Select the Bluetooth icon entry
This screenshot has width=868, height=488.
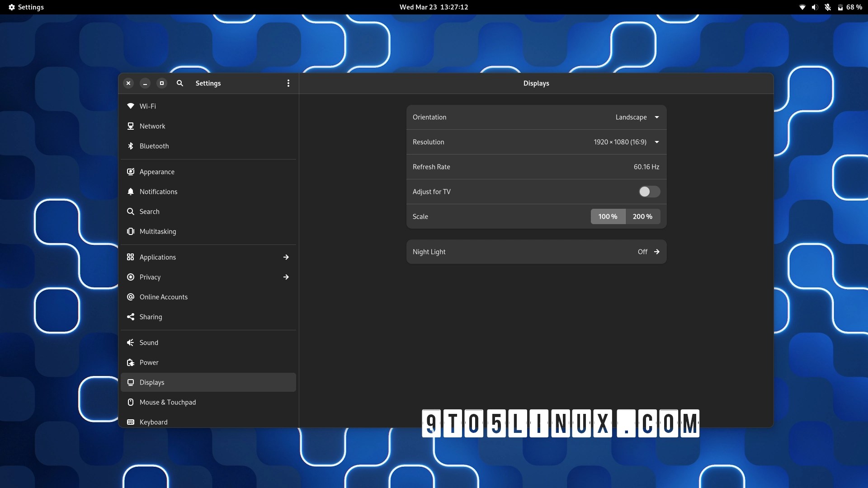[x=131, y=146]
